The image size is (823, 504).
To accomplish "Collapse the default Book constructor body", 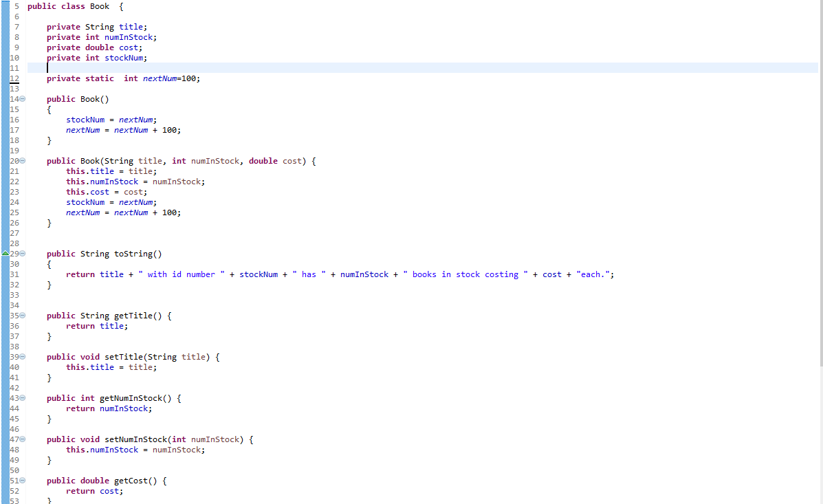I will pos(22,99).
